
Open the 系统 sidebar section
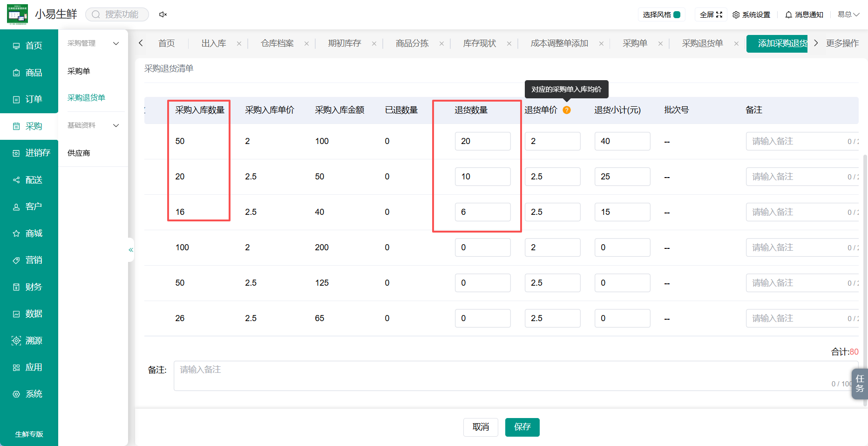pyautogui.click(x=29, y=394)
